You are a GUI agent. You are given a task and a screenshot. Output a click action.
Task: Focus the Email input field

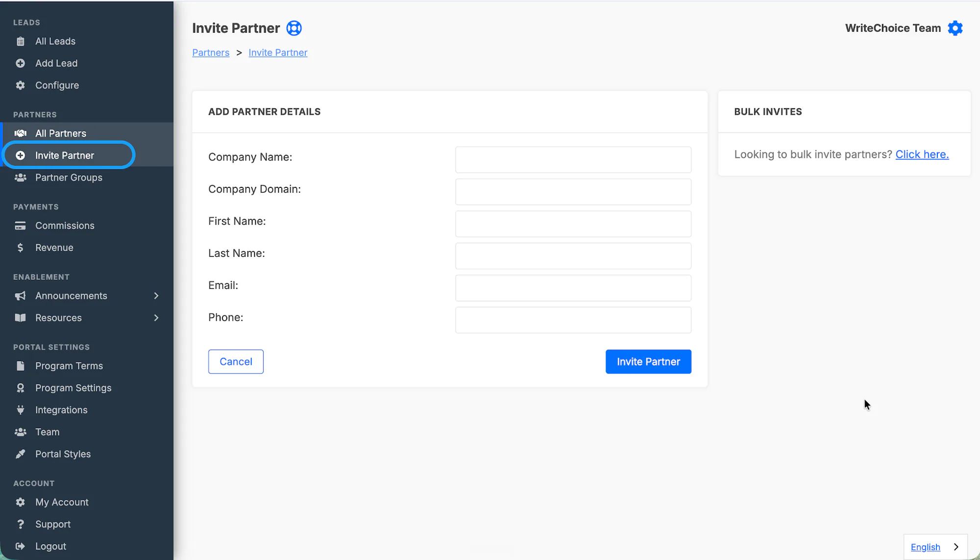(x=573, y=288)
